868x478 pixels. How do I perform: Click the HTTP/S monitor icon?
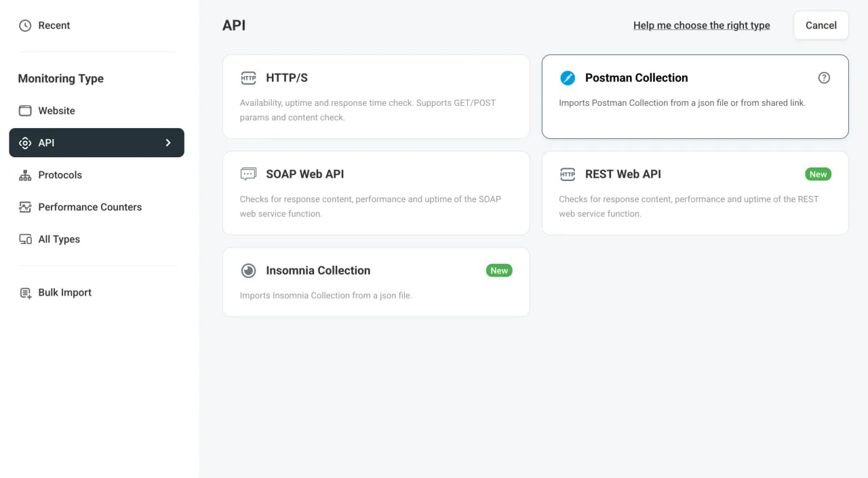coord(248,77)
